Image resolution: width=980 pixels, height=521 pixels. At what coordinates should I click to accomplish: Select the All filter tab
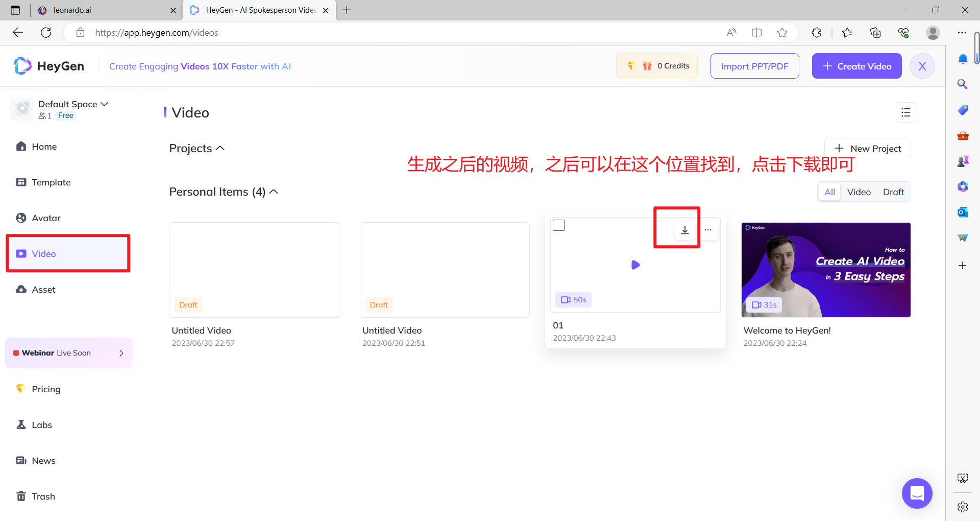click(x=830, y=192)
